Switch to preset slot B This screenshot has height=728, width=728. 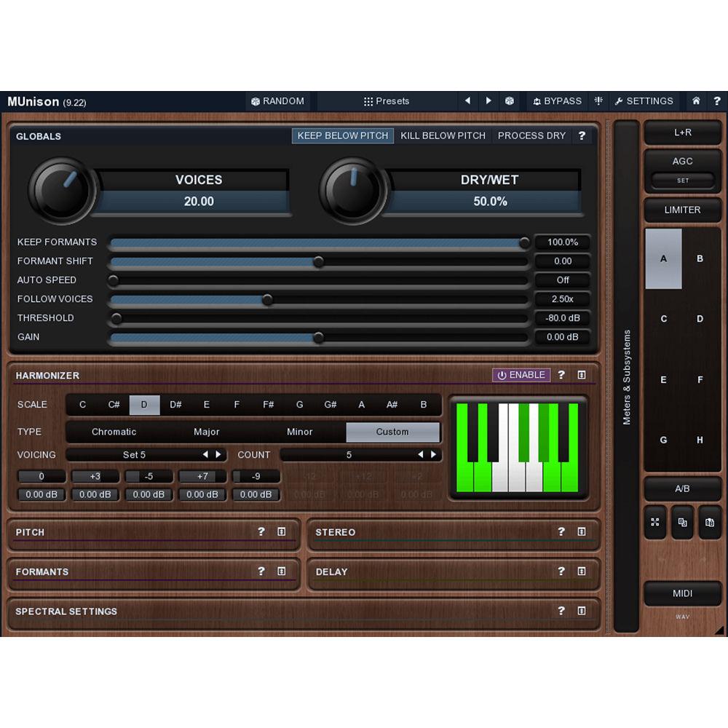pyautogui.click(x=700, y=258)
